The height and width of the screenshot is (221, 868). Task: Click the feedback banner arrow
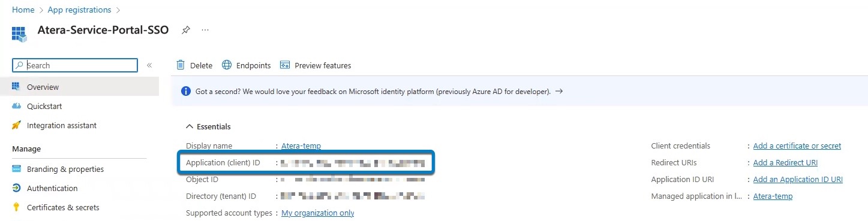tap(559, 92)
